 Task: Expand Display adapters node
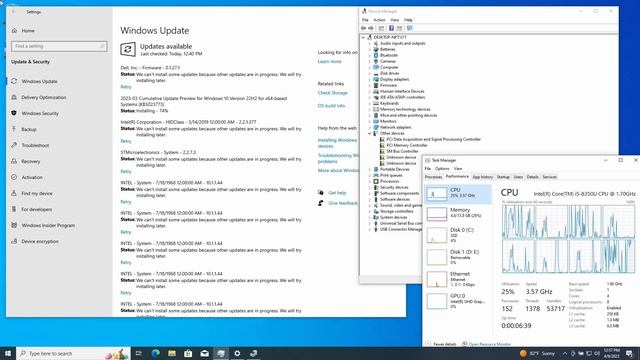[370, 79]
